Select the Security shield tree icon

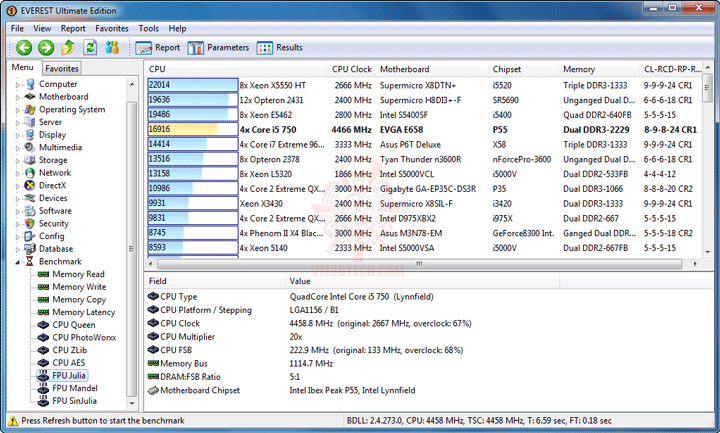click(x=30, y=223)
